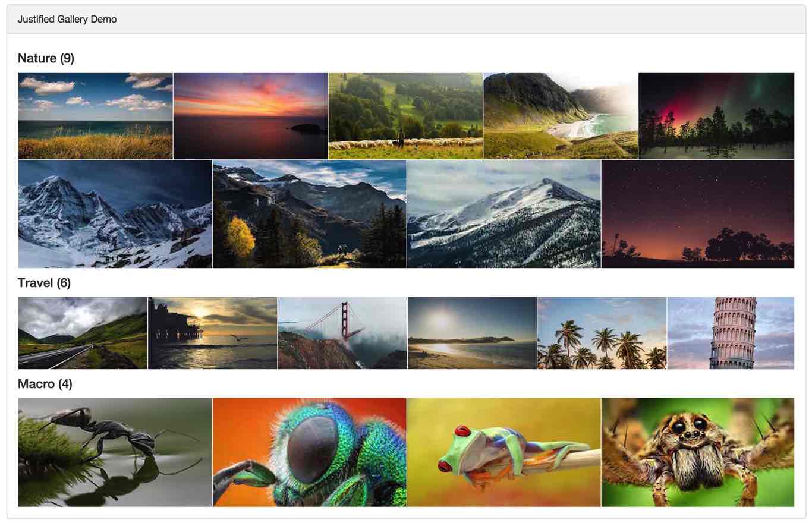Open the red-eyed tree frog photo

(x=504, y=452)
